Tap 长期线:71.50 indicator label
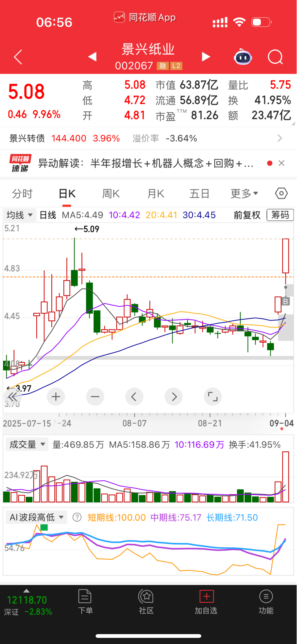Screen dimensions: 297x644 [x=232, y=518]
